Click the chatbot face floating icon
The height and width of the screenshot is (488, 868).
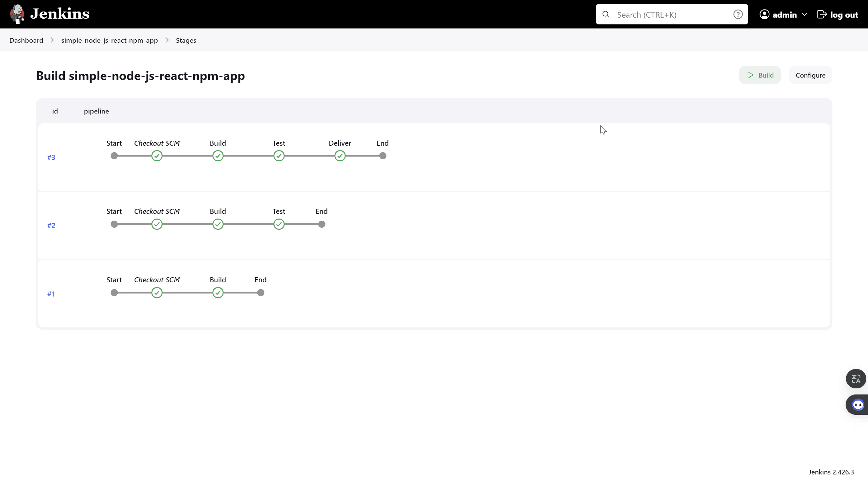[858, 405]
